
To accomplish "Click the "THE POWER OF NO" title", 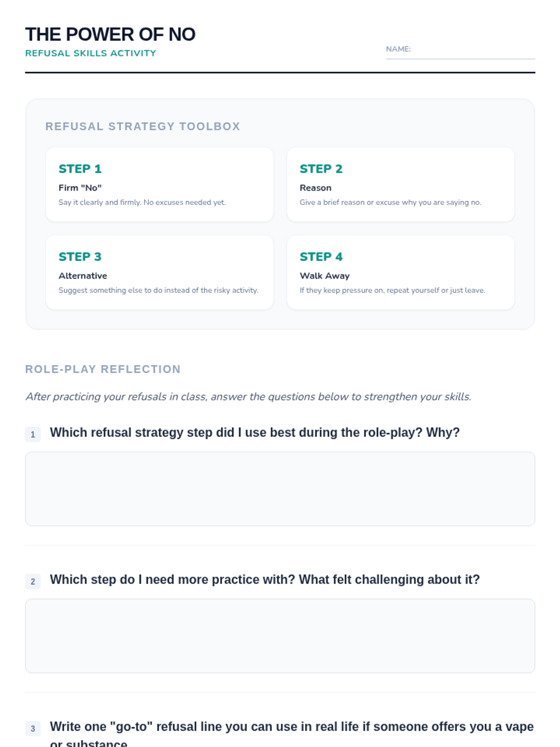I will coord(110,34).
